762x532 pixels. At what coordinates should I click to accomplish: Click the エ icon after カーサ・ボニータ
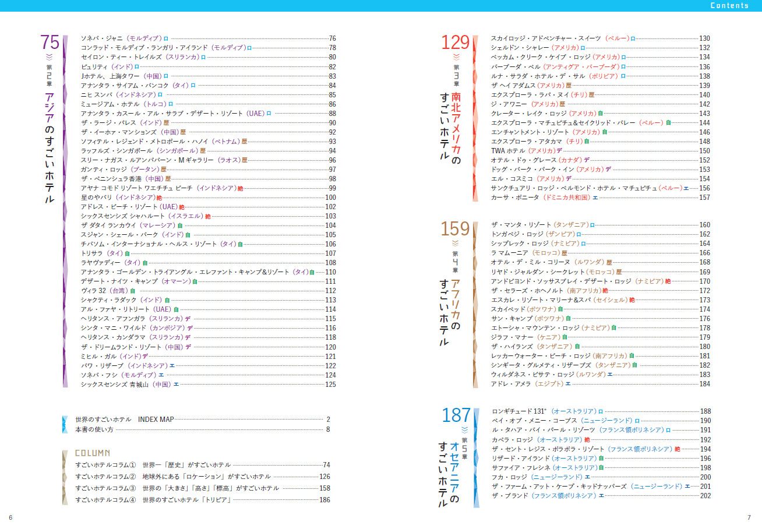pos(595,198)
